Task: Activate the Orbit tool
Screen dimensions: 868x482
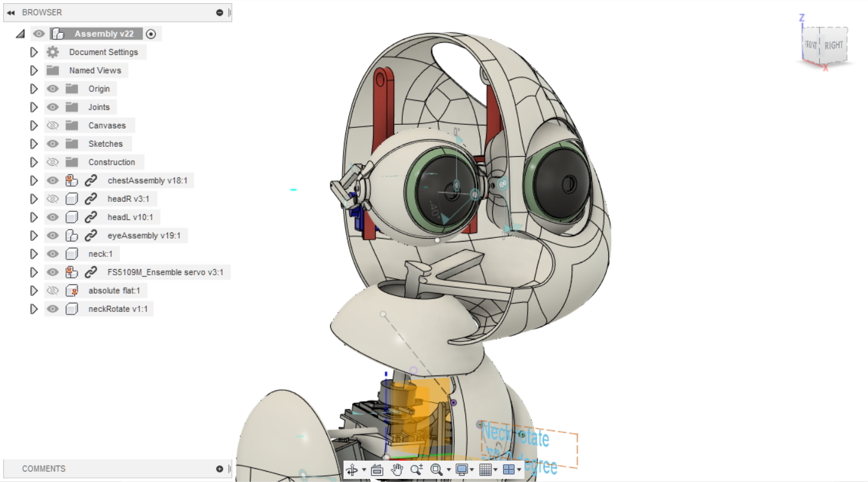Action: 352,470
